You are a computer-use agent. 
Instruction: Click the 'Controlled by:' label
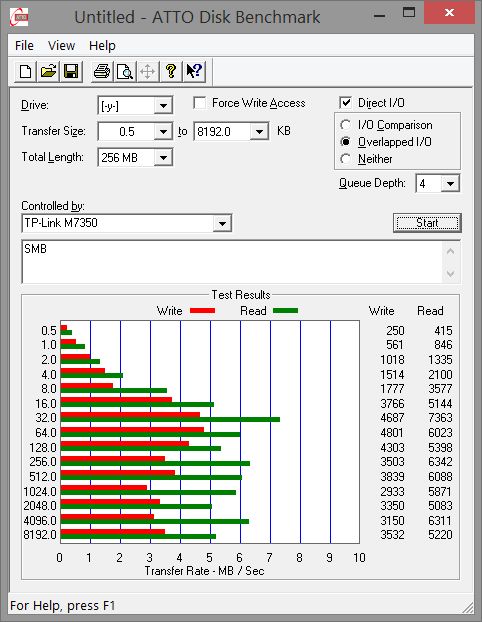coord(53,206)
